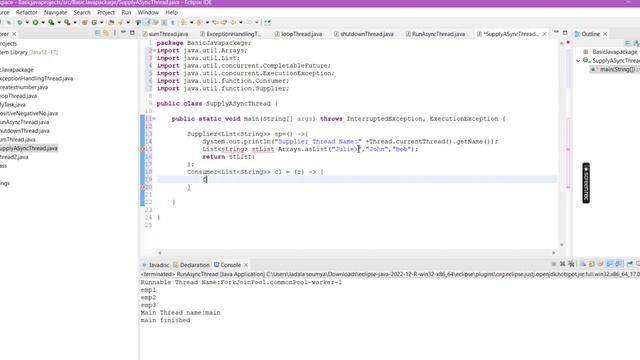Open the Navigate menu

[x=55, y=13]
